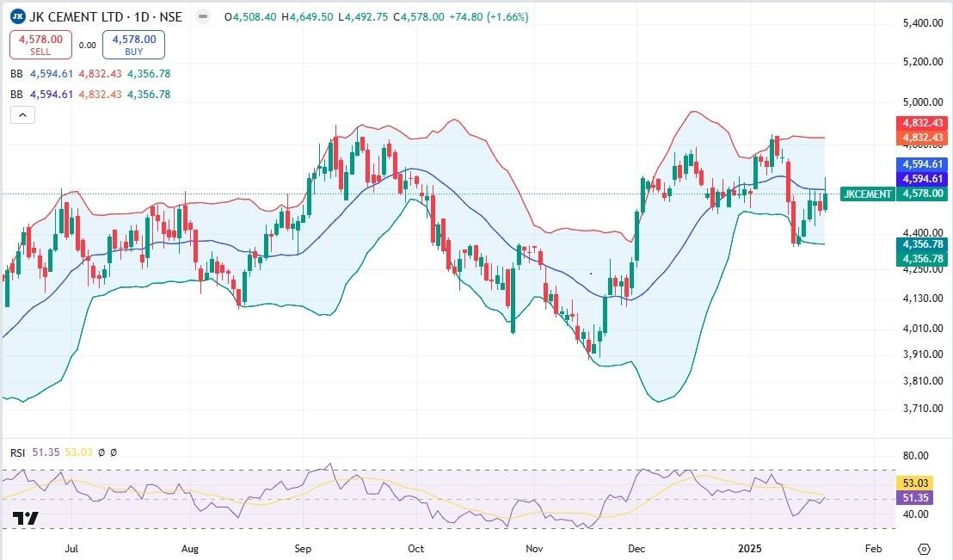953x560 pixels.
Task: Click the 2025 label on time axis
Action: pyautogui.click(x=749, y=549)
